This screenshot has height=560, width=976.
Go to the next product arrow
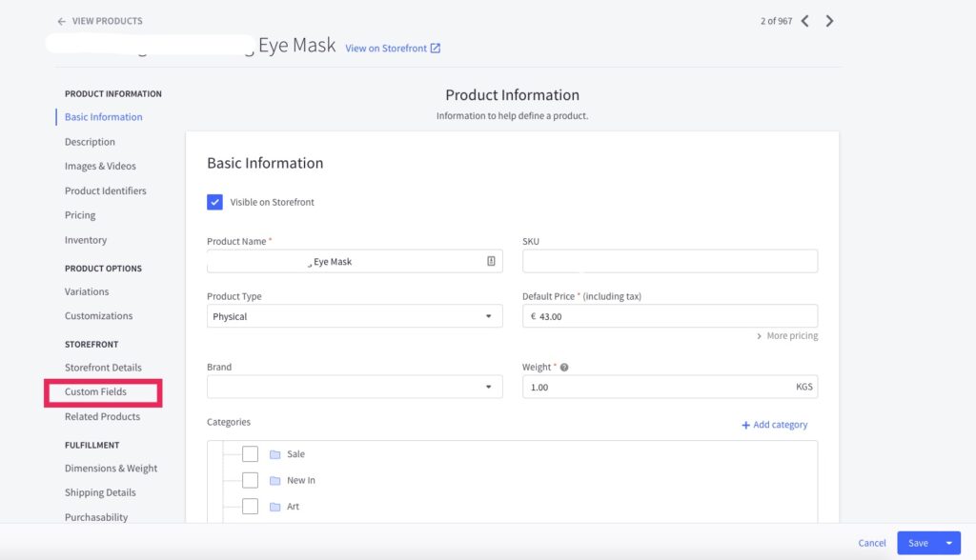click(x=829, y=21)
